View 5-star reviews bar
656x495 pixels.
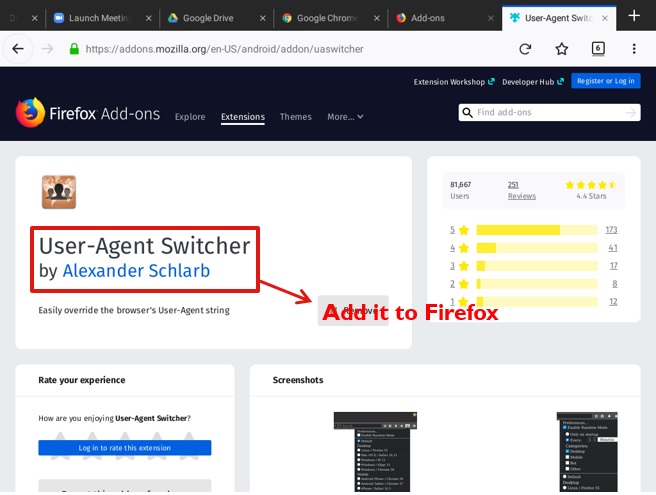click(537, 230)
